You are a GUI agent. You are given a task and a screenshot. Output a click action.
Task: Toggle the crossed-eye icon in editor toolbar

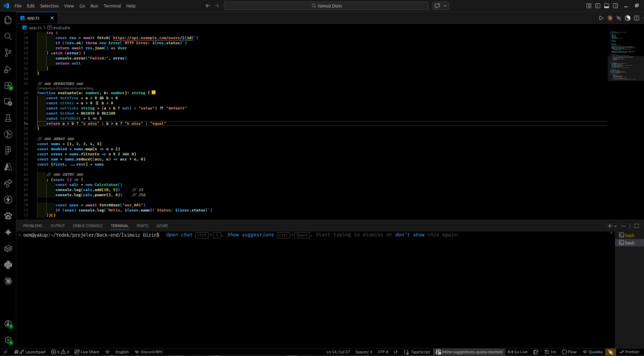[x=619, y=18]
